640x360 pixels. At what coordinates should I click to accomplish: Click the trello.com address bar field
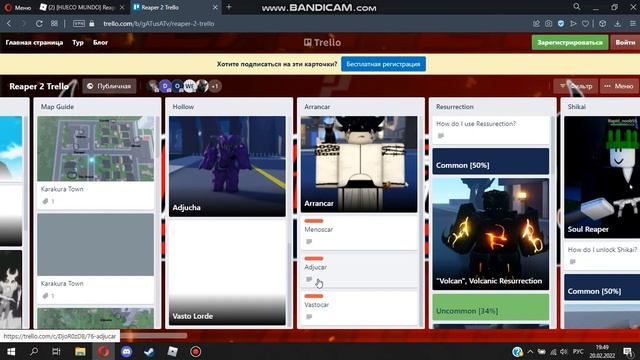pos(158,24)
